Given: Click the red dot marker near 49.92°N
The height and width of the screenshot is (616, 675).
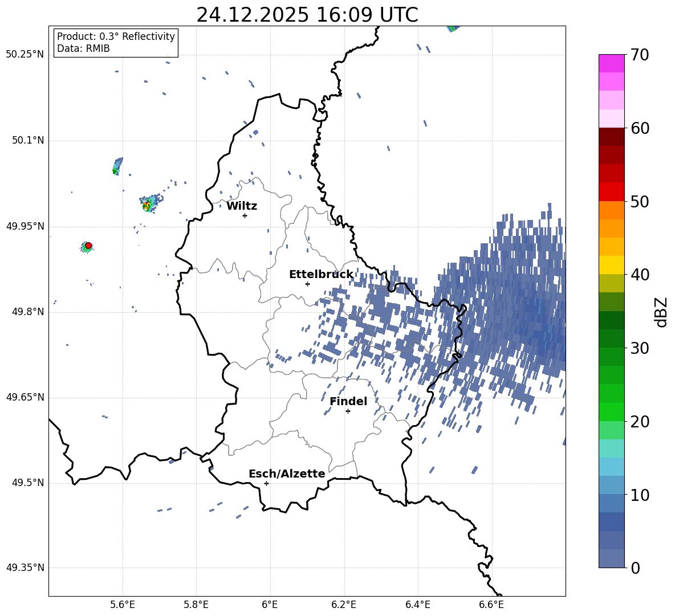Looking at the screenshot, I should coord(88,246).
